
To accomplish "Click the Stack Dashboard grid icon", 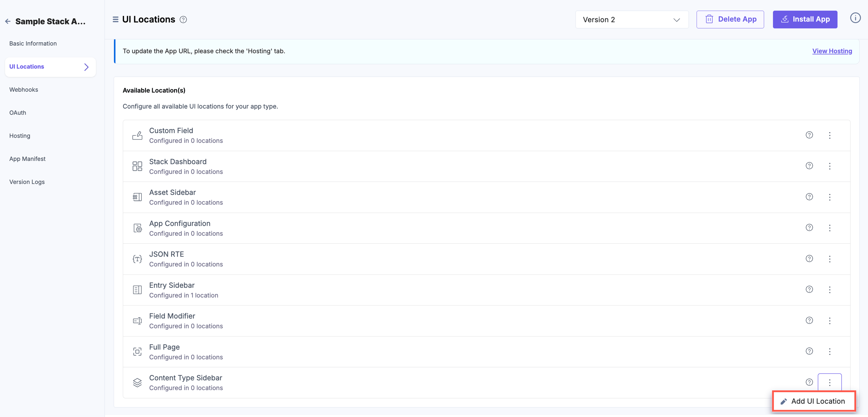I will point(137,166).
